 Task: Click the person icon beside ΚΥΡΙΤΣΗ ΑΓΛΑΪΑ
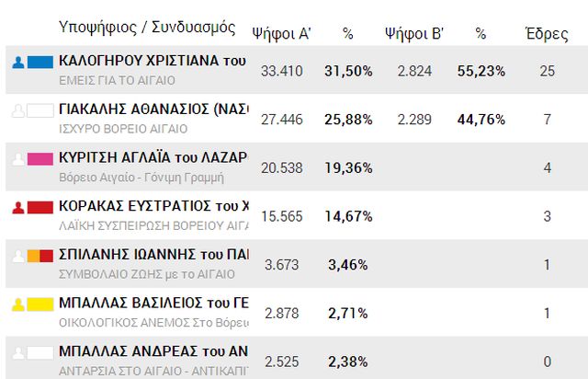tap(18, 158)
